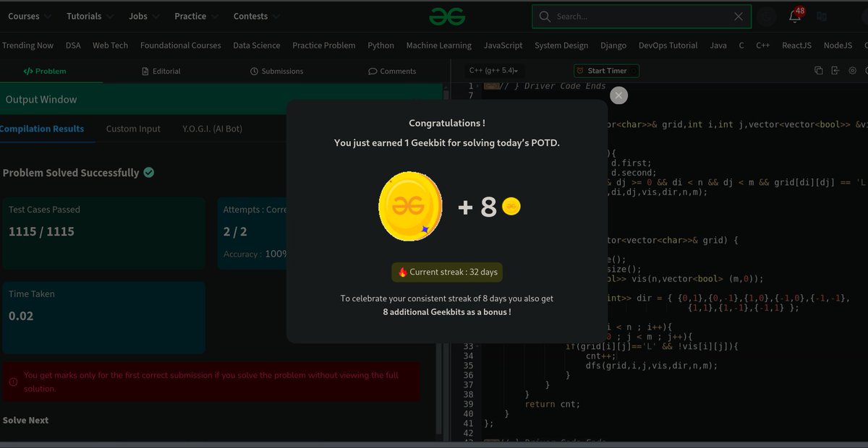Click the fire icon in the streak badge

tap(403, 272)
